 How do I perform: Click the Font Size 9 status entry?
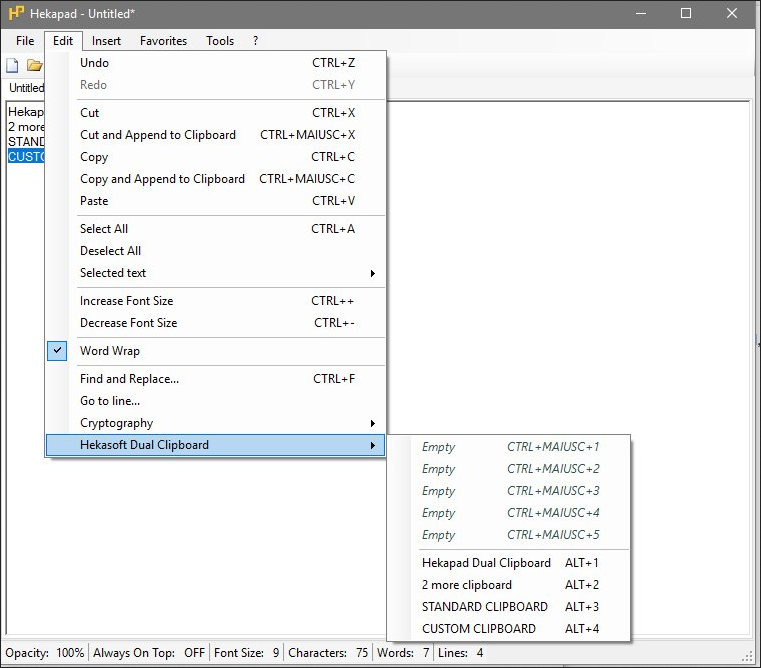click(247, 653)
